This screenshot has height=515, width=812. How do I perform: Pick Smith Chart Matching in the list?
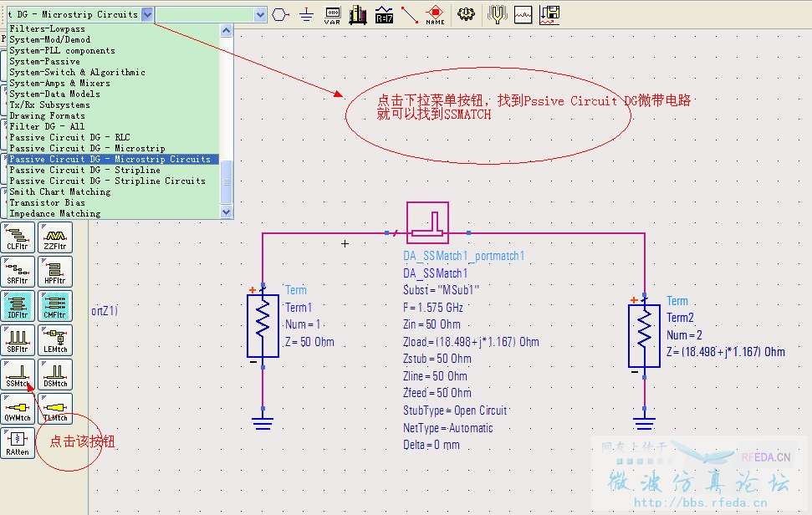[113, 192]
